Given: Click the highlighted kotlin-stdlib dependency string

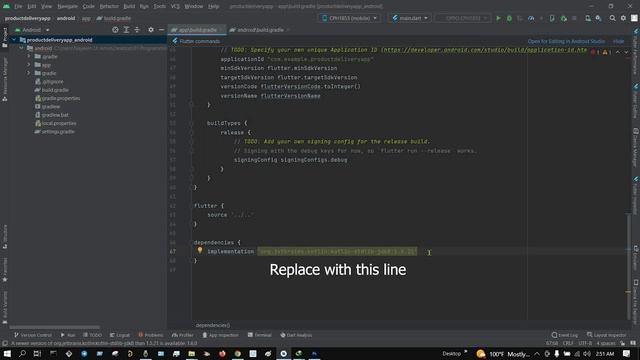Looking at the screenshot, I should coord(337,251).
